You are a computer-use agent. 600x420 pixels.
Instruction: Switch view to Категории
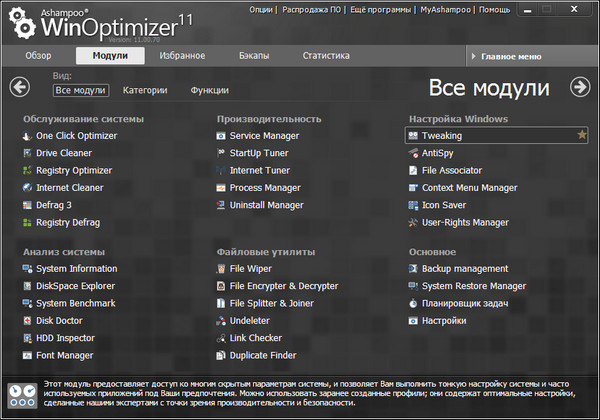pyautogui.click(x=145, y=90)
